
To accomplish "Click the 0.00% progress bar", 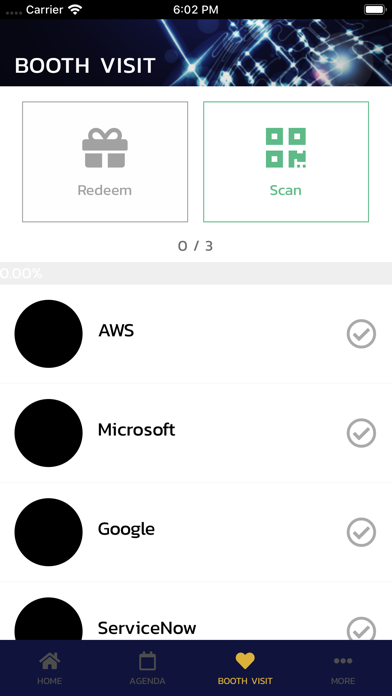I will pyautogui.click(x=196, y=273).
